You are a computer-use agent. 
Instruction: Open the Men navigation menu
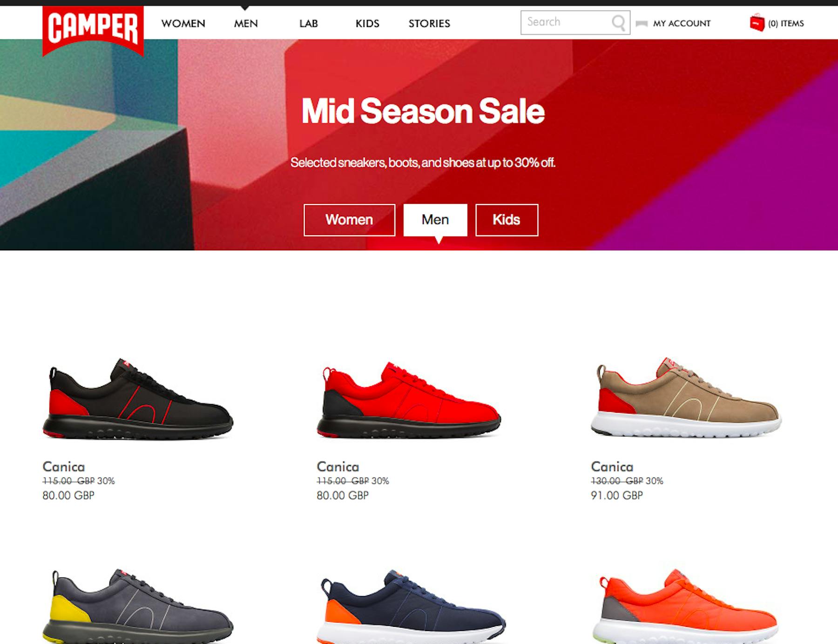coord(246,23)
